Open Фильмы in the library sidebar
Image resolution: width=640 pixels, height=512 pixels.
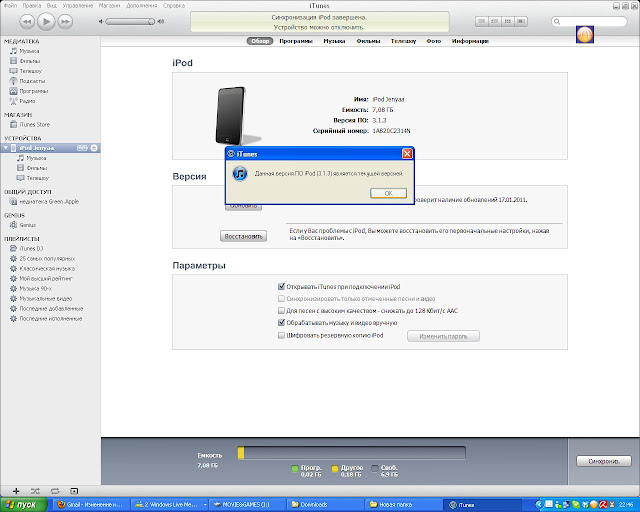29,61
